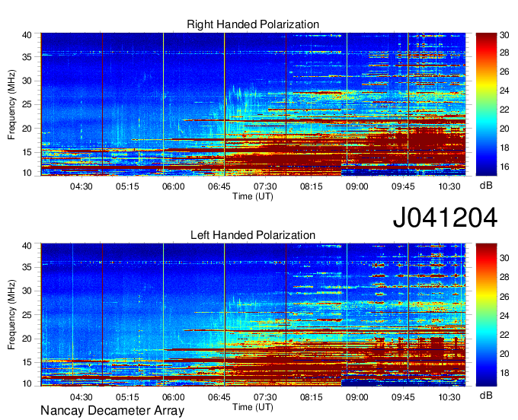Click the 08:15 time tick of Right Handed plot
Viewport: 518px width, 420px height.
(x=312, y=186)
